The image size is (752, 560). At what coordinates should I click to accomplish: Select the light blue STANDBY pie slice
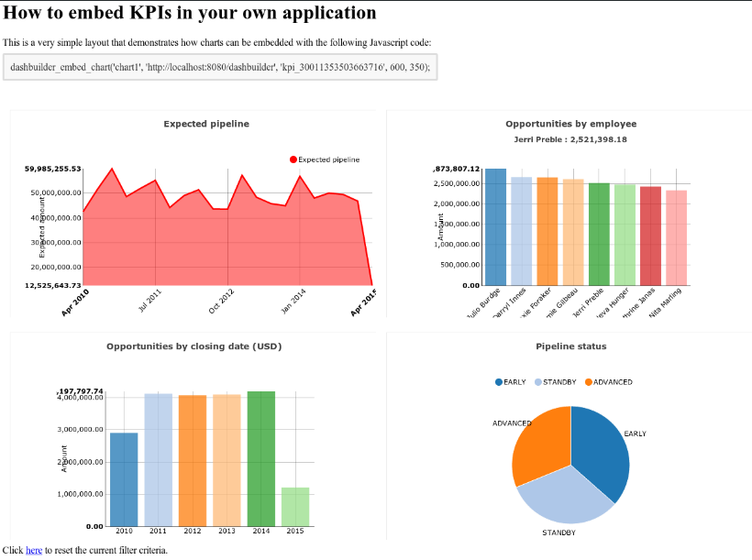coord(563,500)
